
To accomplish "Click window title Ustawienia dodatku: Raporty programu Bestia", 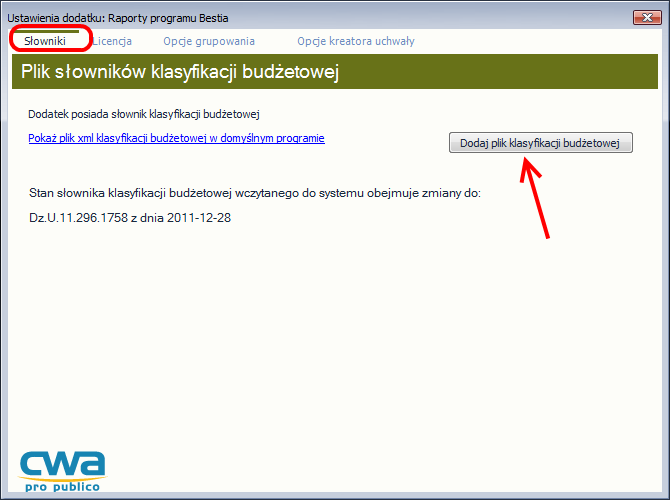I will (x=118, y=18).
